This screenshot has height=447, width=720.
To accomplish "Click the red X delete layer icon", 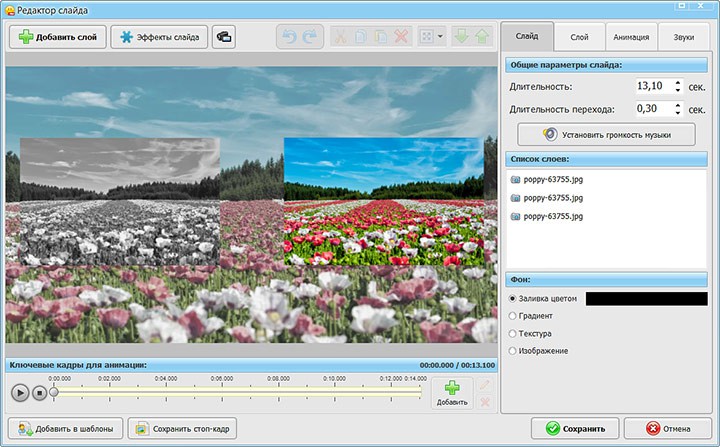I will point(402,38).
